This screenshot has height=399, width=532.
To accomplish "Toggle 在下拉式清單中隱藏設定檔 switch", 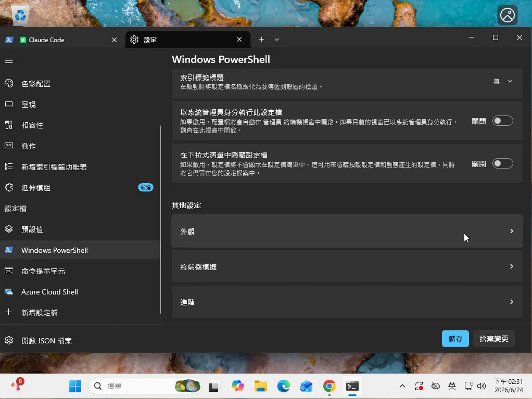I will [x=503, y=163].
